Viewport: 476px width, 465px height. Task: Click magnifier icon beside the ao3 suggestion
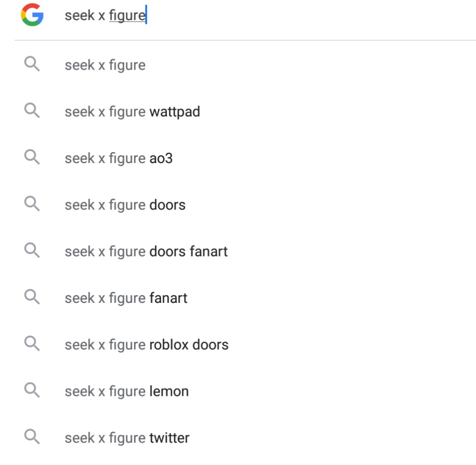point(32,158)
